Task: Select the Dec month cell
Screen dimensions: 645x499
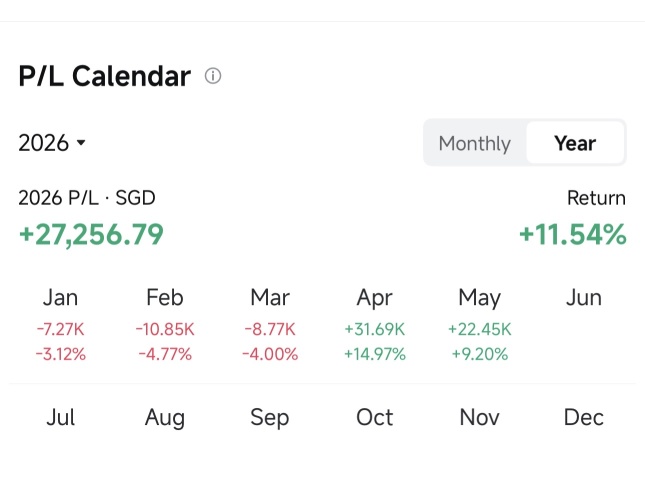Action: [x=584, y=418]
